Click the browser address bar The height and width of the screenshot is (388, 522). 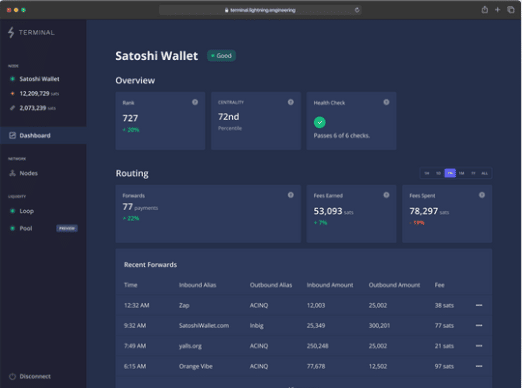[x=260, y=10]
